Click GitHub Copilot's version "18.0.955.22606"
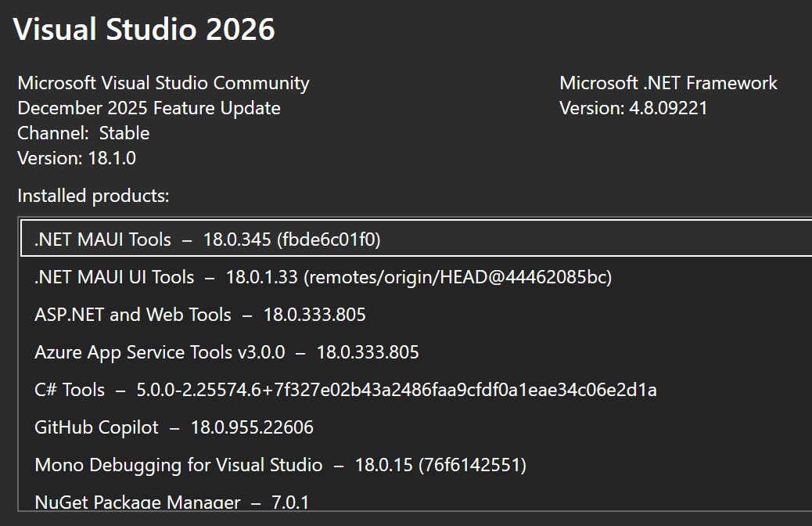 click(251, 427)
